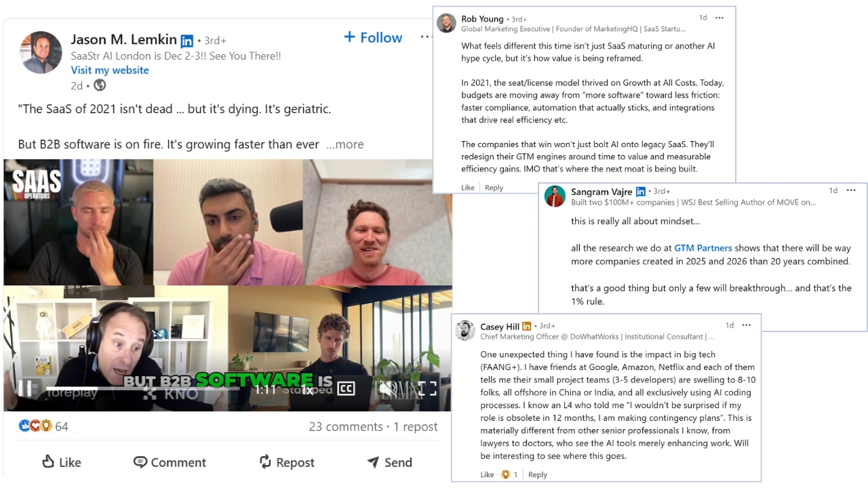This screenshot has width=868, height=488.
Task: Open Casey Hill's profile picture
Action: 465,331
